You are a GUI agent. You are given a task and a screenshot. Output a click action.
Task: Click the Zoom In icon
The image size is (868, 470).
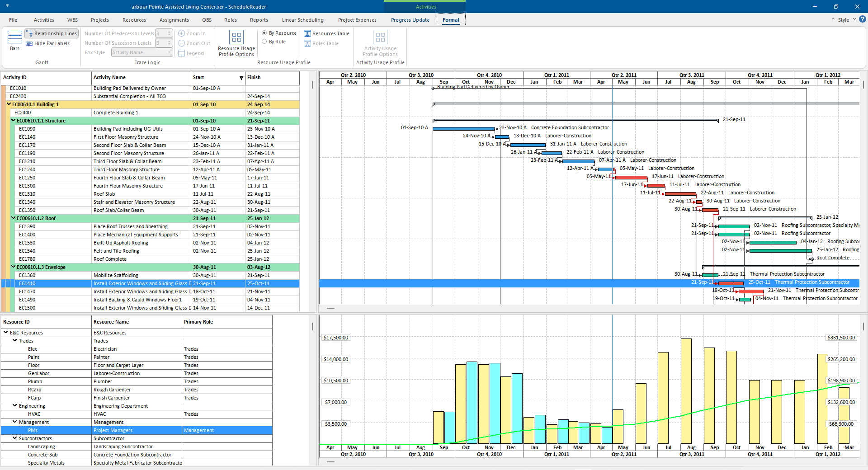point(182,33)
